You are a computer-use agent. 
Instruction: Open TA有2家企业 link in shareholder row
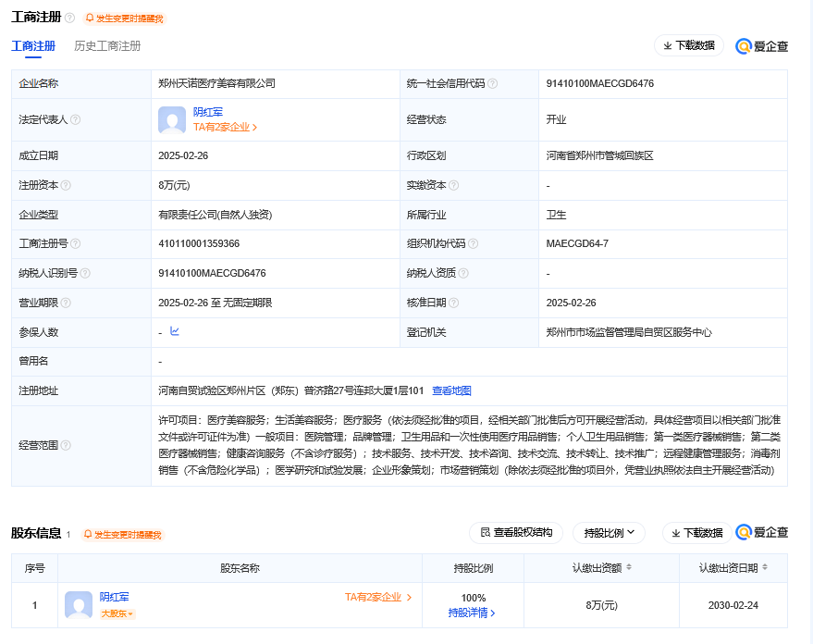pyautogui.click(x=378, y=598)
